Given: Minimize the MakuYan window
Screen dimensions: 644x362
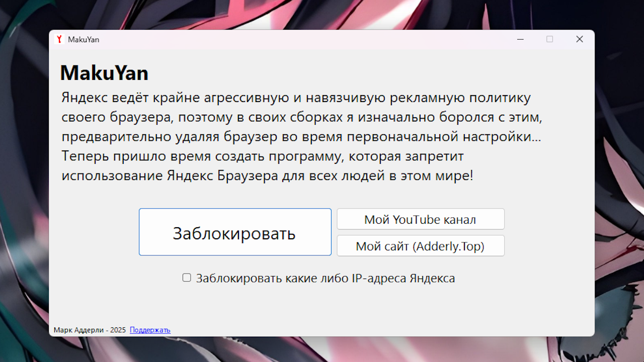Looking at the screenshot, I should [x=520, y=39].
